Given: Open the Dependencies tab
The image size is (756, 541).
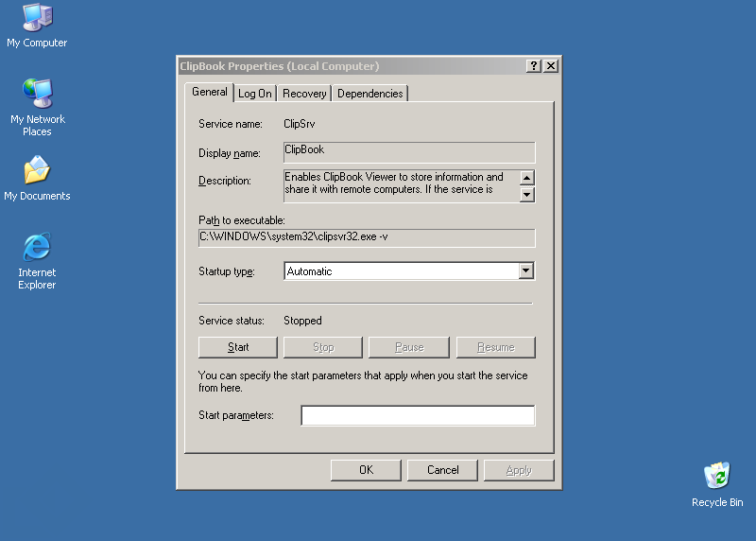Looking at the screenshot, I should (x=369, y=94).
